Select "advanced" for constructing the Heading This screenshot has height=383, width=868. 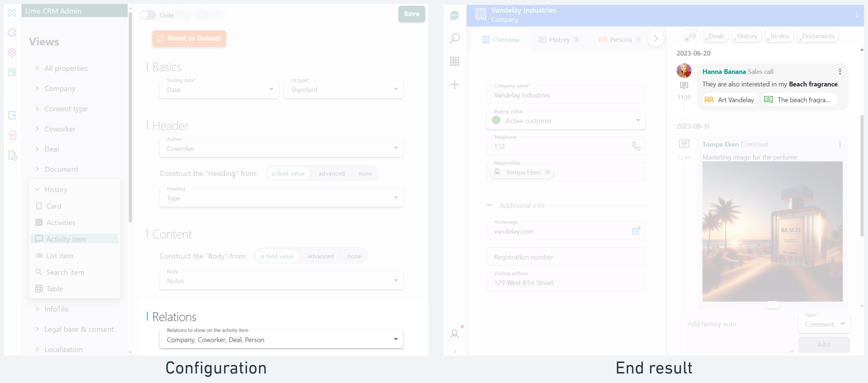click(x=331, y=173)
